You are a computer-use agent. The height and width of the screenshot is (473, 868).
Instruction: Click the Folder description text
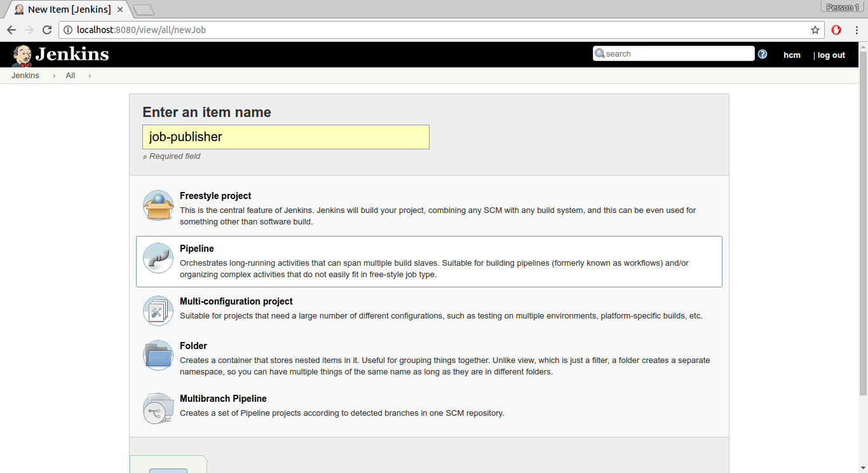point(445,366)
